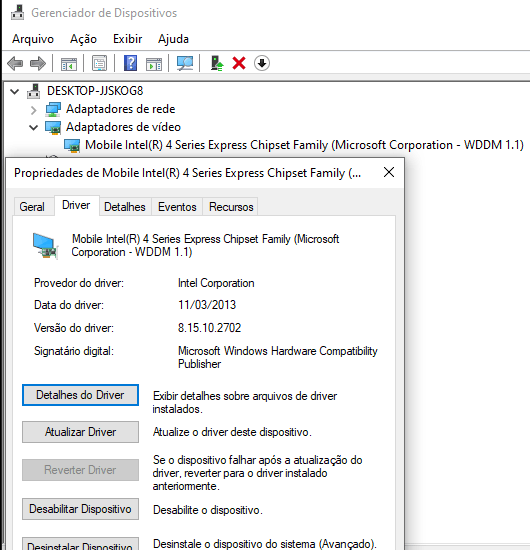Viewport: 530px width, 550px height.
Task: Click the driver date 11/03/2013
Action: pyautogui.click(x=207, y=305)
